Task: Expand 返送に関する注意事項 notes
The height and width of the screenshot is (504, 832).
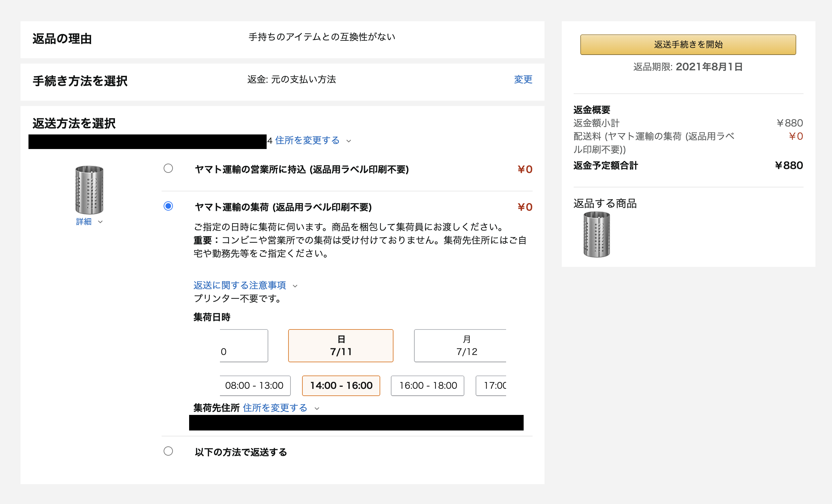Action: pyautogui.click(x=239, y=285)
